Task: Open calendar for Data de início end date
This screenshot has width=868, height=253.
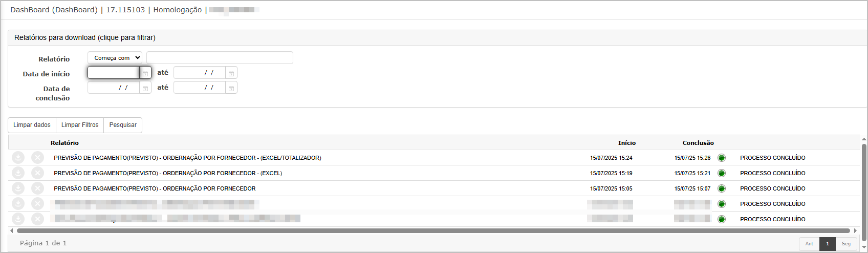Action: coord(231,73)
